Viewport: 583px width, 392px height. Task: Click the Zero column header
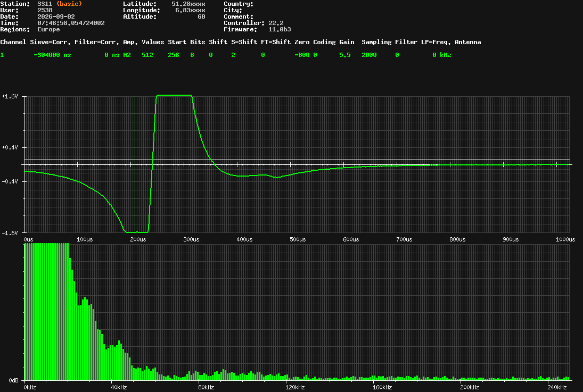301,42
